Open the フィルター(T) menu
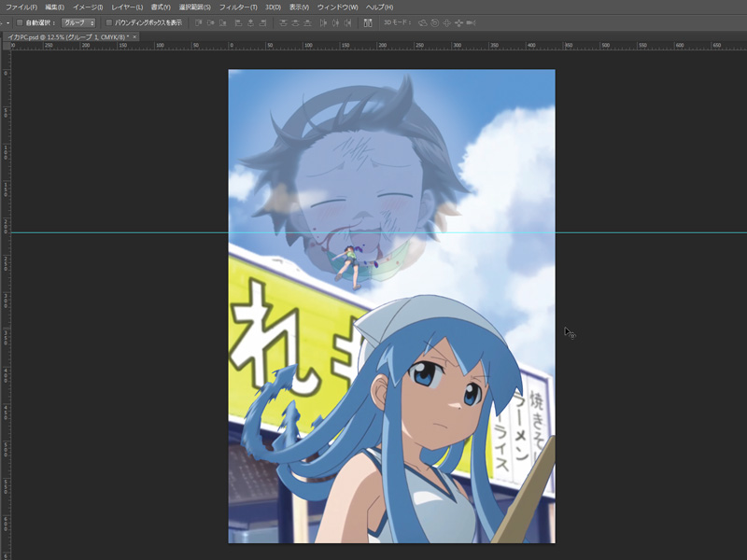The image size is (747, 560). coord(238,7)
